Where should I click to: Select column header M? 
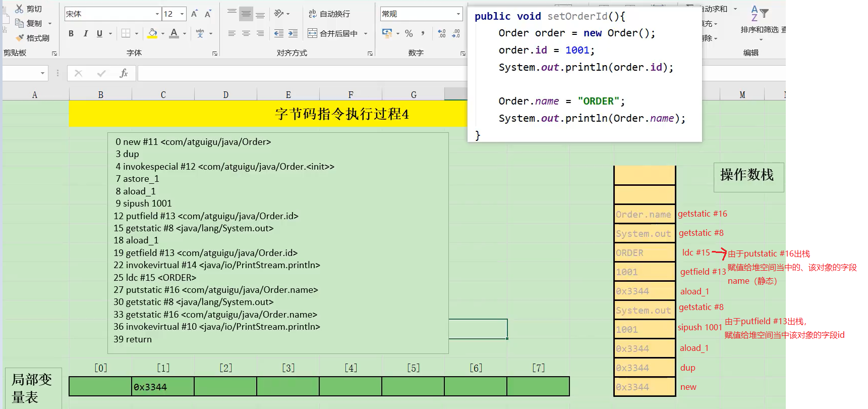[x=742, y=94]
